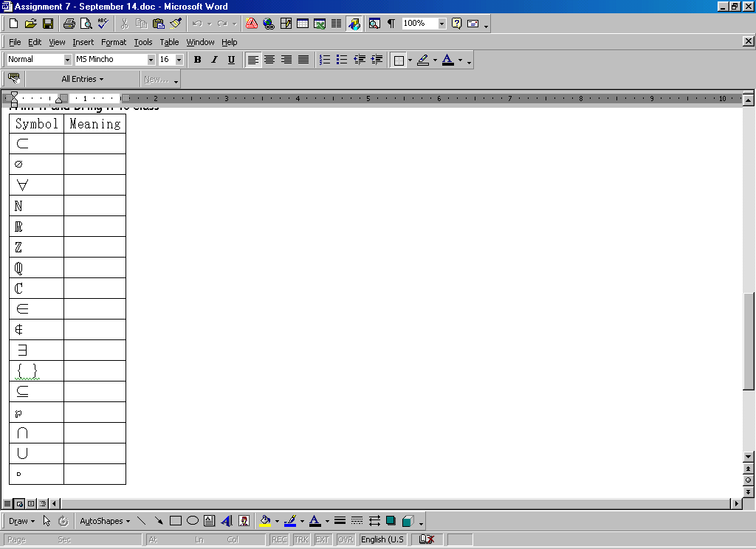Open the Insert menu
756x549 pixels.
pos(83,42)
